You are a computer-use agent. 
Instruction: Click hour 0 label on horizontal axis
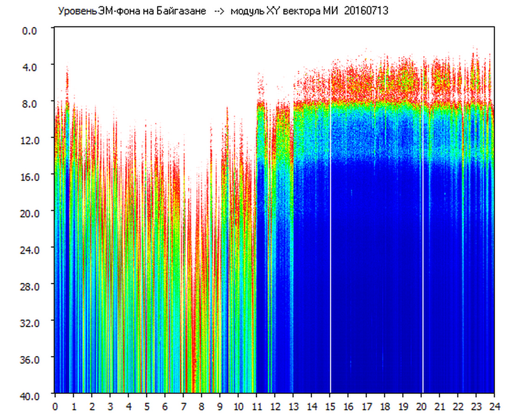pos(55,406)
